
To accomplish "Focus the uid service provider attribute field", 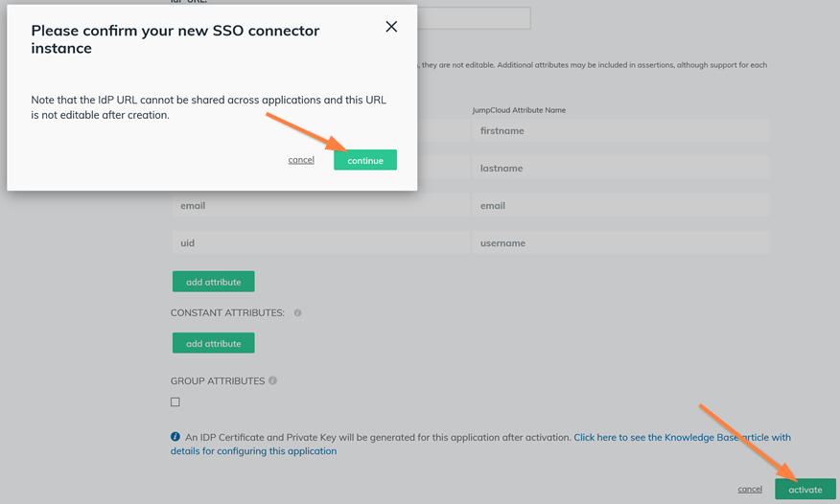I will [x=320, y=243].
